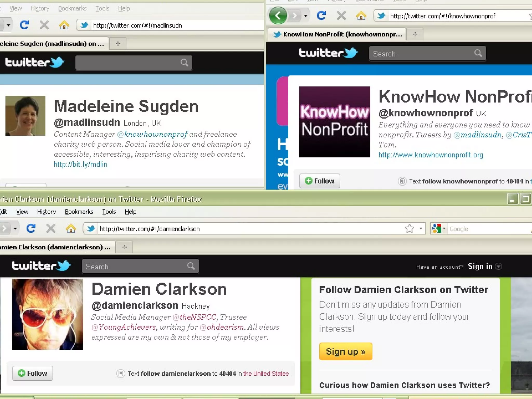Image resolution: width=532 pixels, height=399 pixels.
Task: Click Damien Clarkson's profile photo
Action: [48, 314]
